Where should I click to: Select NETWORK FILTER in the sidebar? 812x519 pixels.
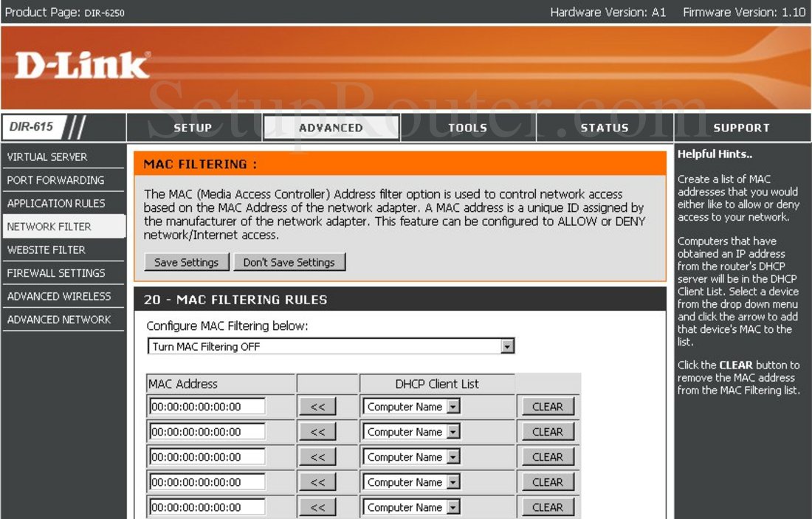coord(63,227)
